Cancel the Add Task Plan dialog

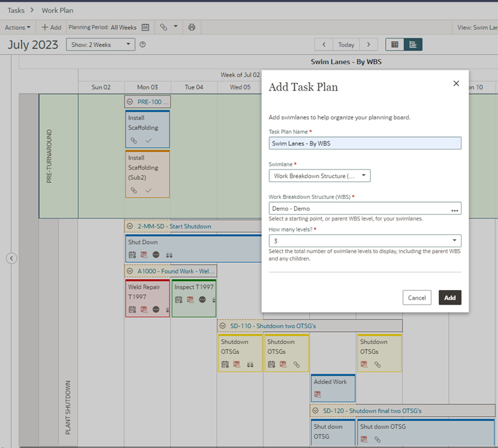(x=417, y=297)
